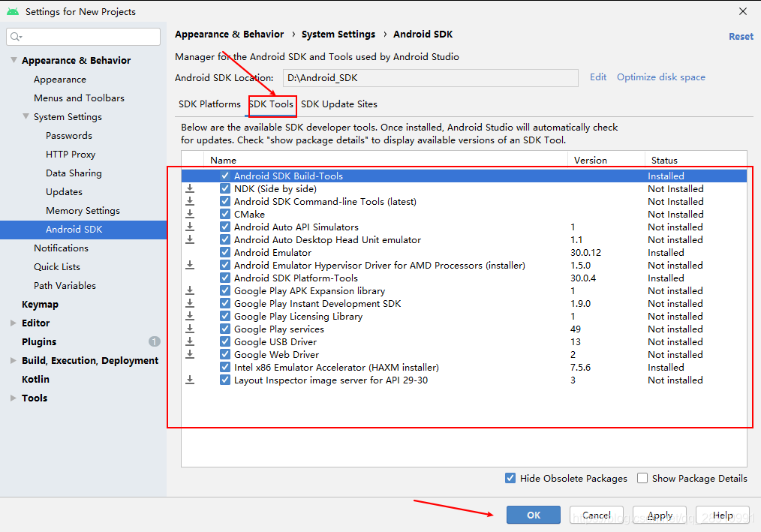Open the SDK Update Sites tab
This screenshot has height=532, width=761.
coord(339,104)
